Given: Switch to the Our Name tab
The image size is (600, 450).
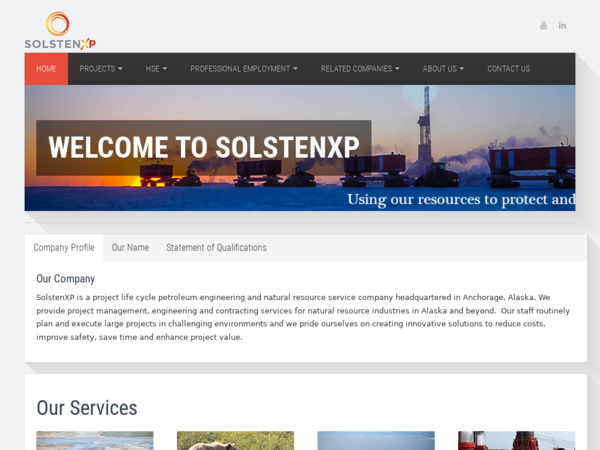Looking at the screenshot, I should coord(130,248).
